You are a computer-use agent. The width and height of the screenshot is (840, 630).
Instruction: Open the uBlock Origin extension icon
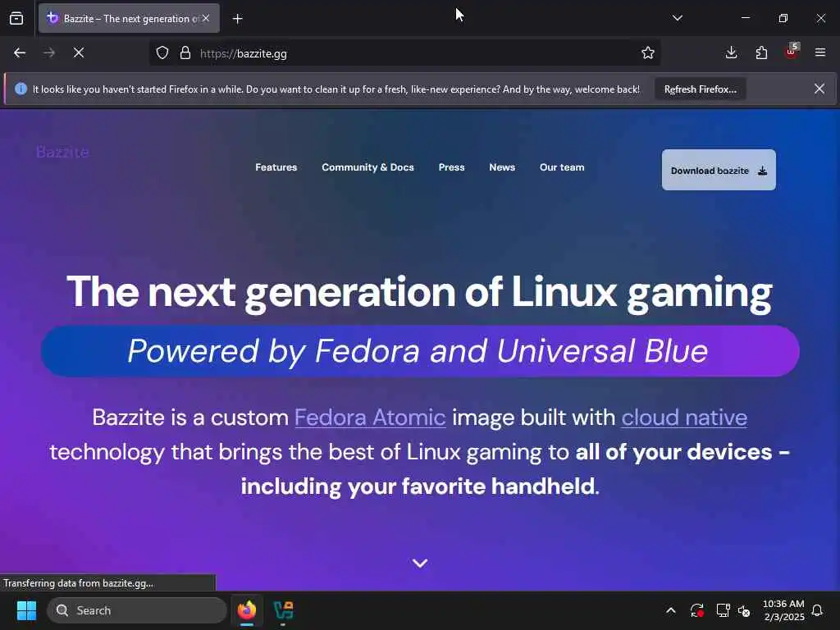pos(792,52)
